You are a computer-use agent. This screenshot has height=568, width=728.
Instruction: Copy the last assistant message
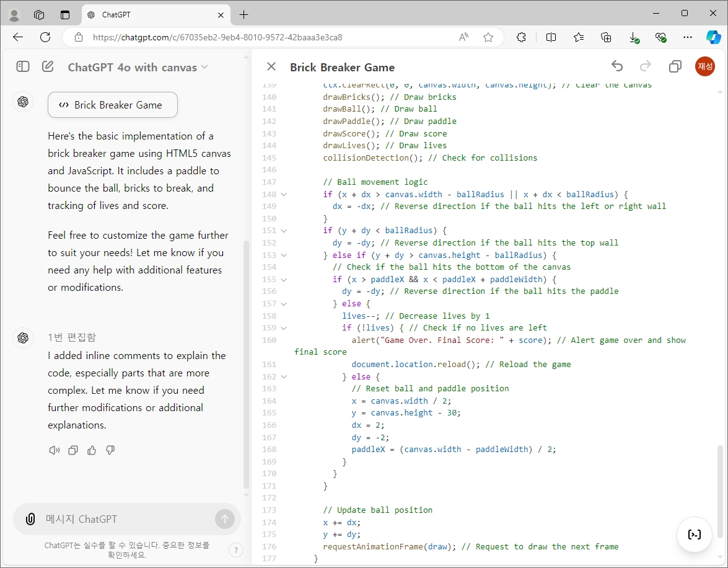[x=73, y=450]
